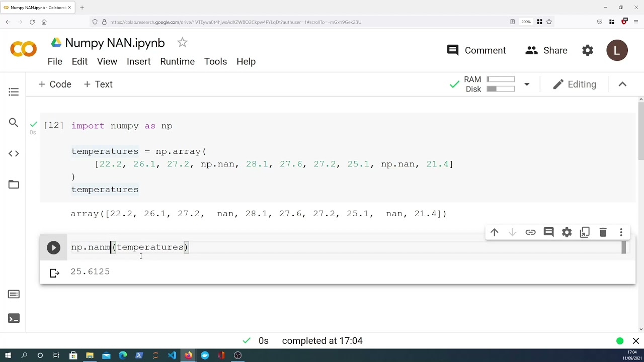Go back in browser history
The width and height of the screenshot is (644, 362).
(8, 22)
